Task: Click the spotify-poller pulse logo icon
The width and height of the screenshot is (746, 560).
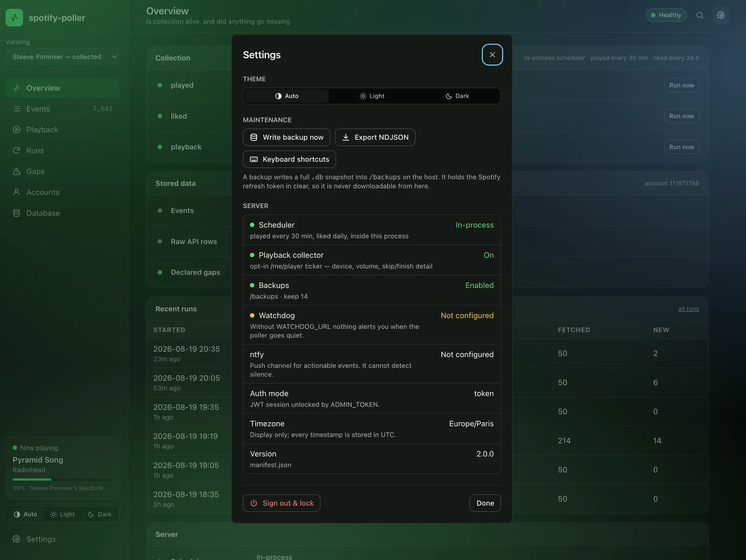Action: [14, 18]
